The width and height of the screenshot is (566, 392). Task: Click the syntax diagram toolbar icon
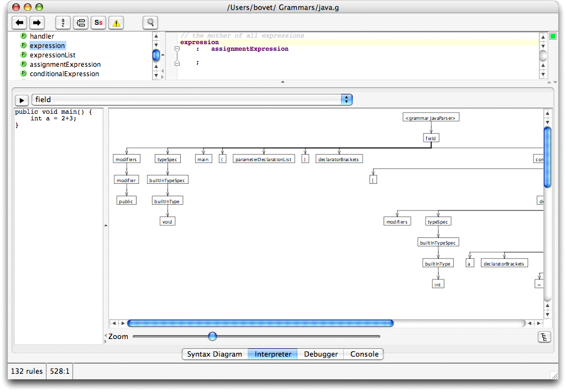[x=81, y=23]
